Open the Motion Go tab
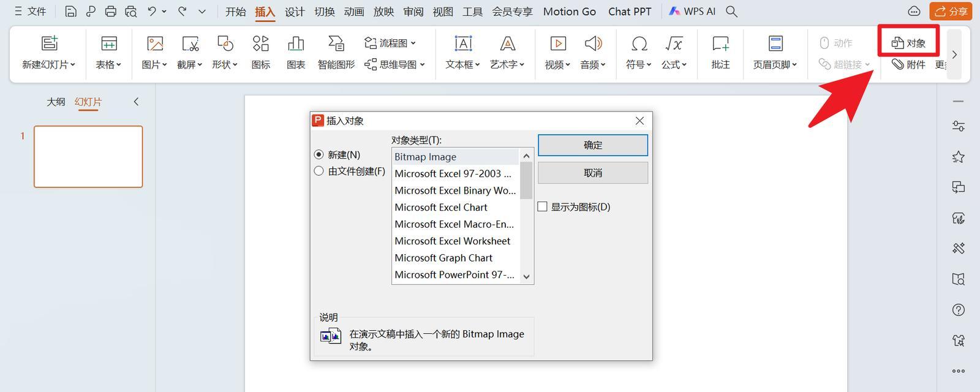This screenshot has width=980, height=392. (x=570, y=12)
